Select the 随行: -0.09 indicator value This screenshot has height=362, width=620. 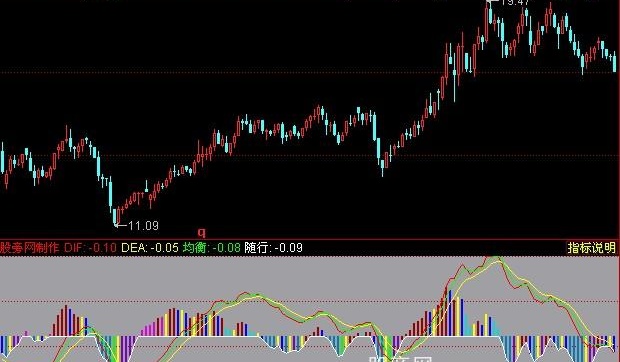coord(274,248)
